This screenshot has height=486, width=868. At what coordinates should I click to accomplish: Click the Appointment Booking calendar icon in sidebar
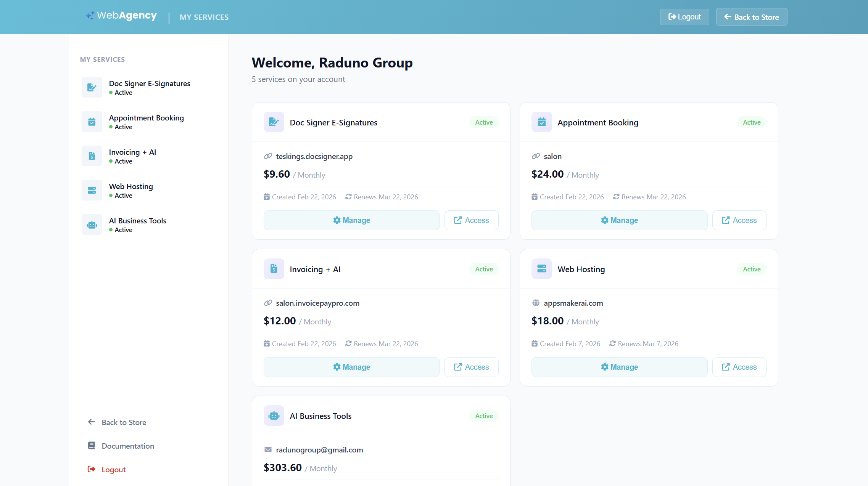click(x=92, y=121)
